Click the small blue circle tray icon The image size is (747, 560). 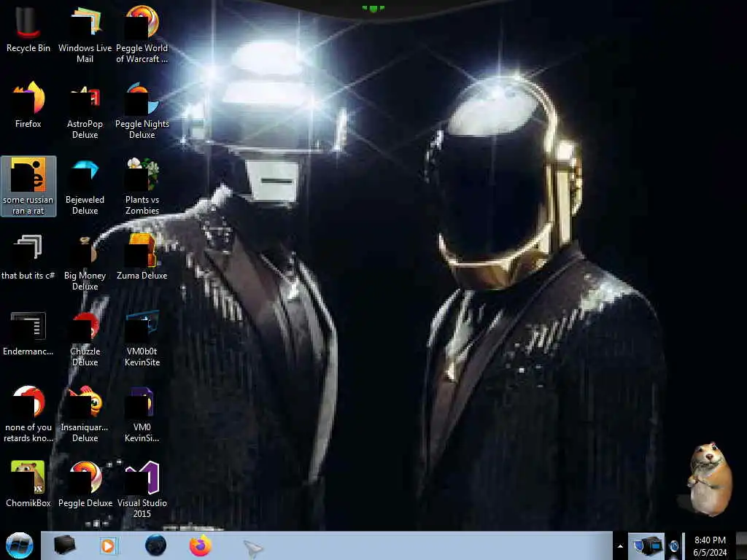[673, 546]
